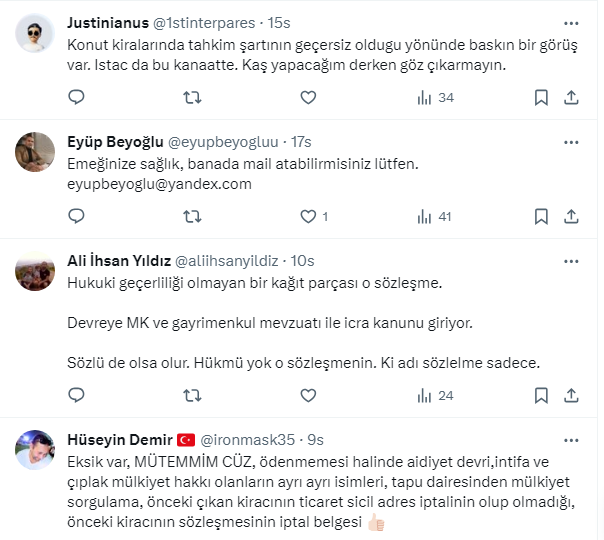604x540 pixels.
Task: Retweet Ali İhsan Yıldız's post
Action: pyautogui.click(x=193, y=395)
